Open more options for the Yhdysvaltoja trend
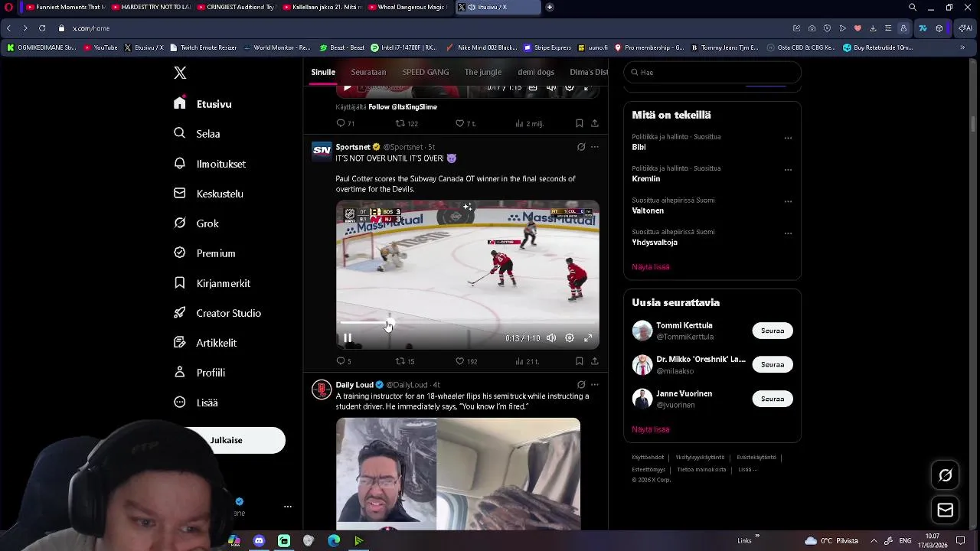The image size is (980, 551). pyautogui.click(x=788, y=233)
